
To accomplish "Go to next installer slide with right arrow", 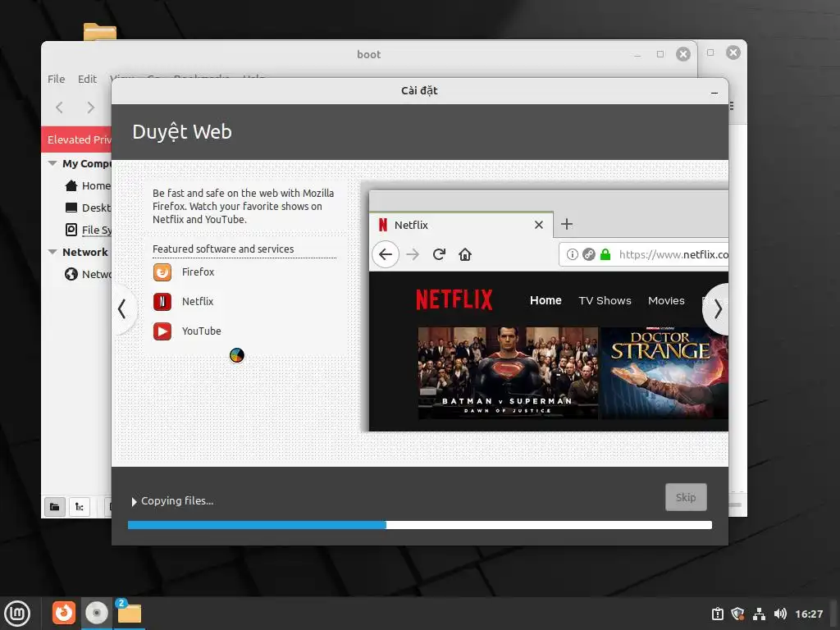I will point(717,309).
